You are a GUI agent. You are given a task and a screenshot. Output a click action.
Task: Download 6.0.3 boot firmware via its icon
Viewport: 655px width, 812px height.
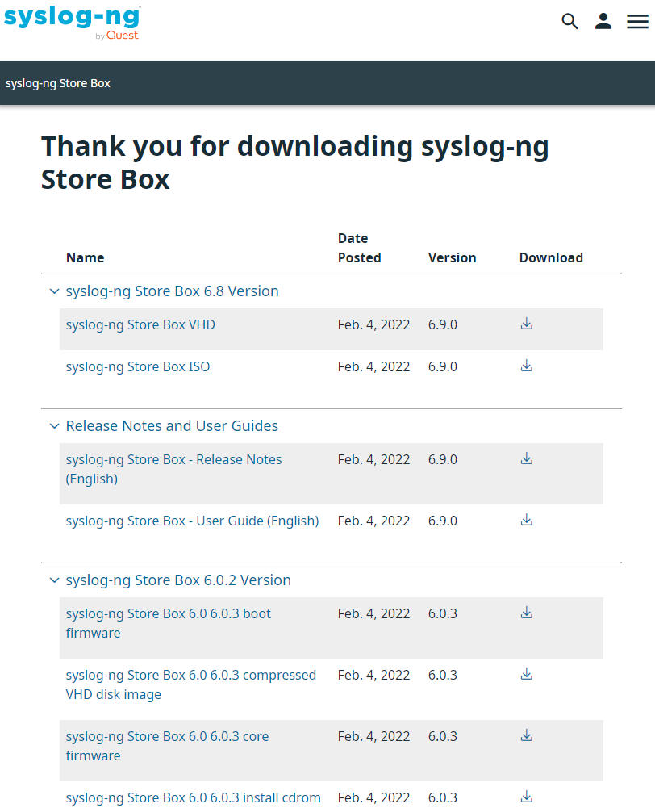click(527, 613)
